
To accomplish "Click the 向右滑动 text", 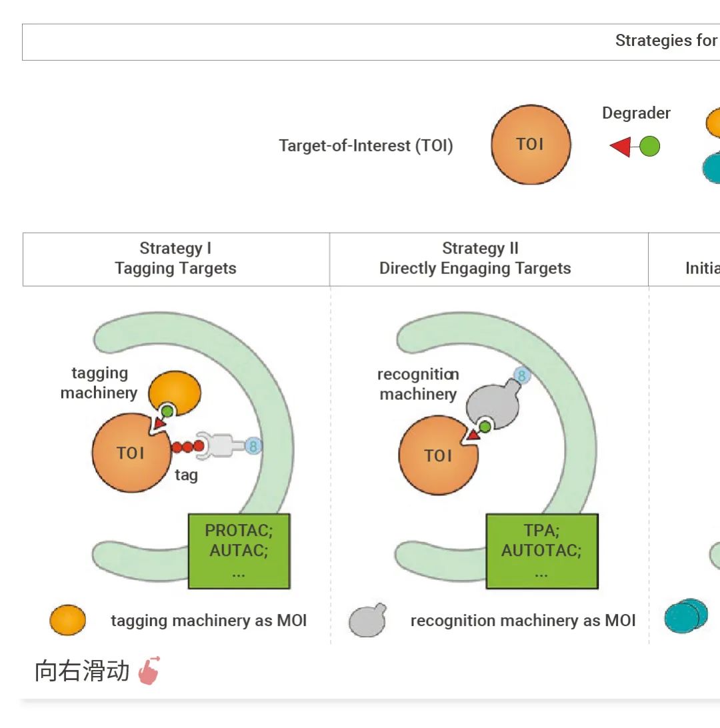I will 82,671.
